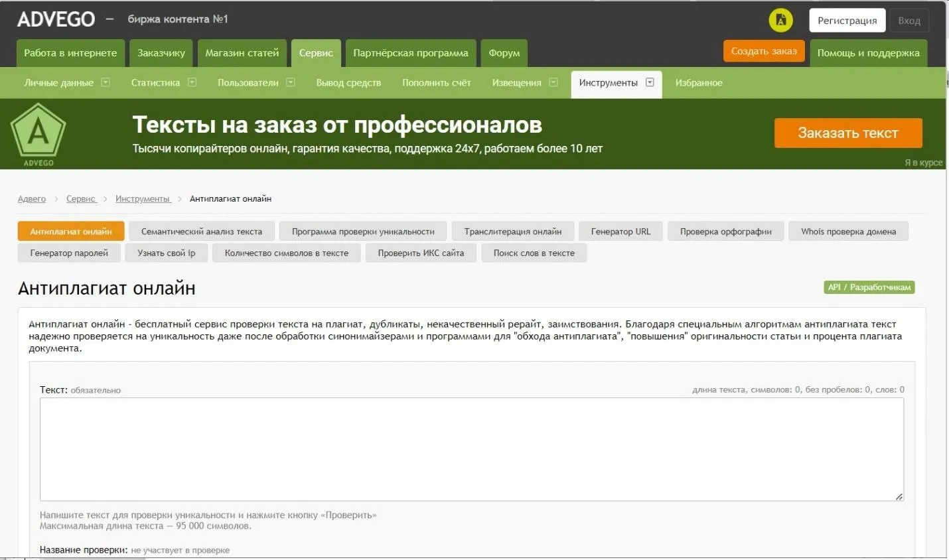Click the green pentagon Advego banner logo
Screen dimensions: 949x560
38,135
